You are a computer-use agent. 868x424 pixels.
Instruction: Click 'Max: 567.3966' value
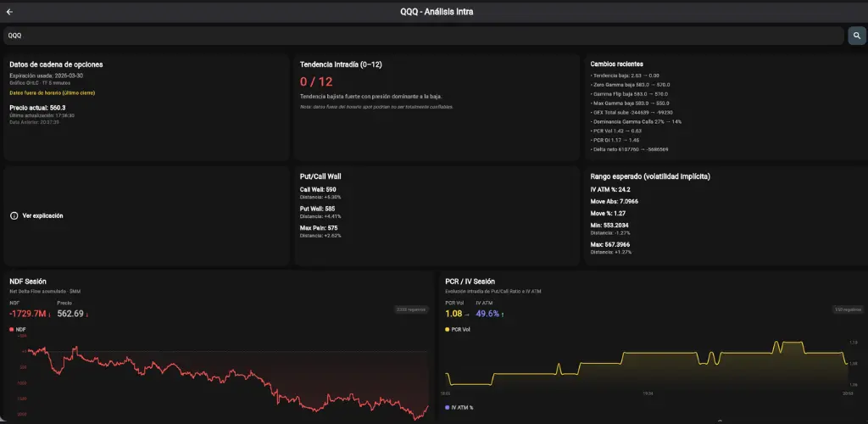tap(610, 244)
